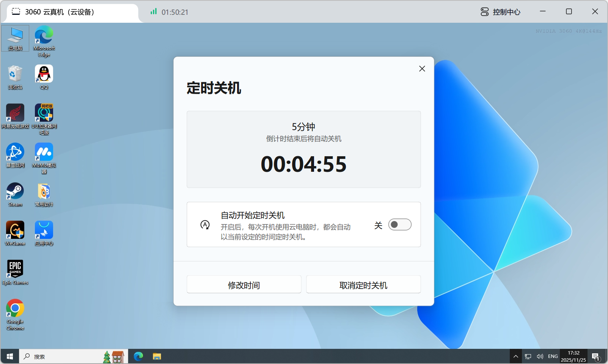The width and height of the screenshot is (608, 364).
Task: Close the 定时关机 dialog
Action: coord(422,69)
